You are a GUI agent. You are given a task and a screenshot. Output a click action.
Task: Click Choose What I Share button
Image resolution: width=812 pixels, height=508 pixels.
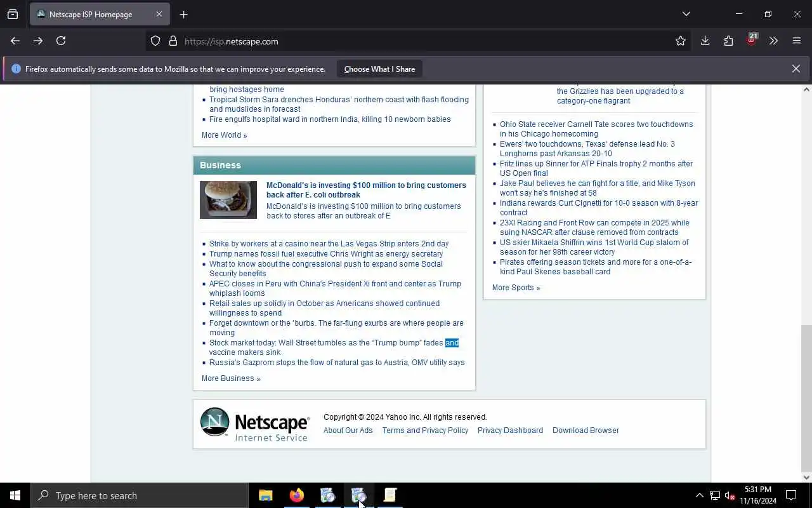click(379, 69)
